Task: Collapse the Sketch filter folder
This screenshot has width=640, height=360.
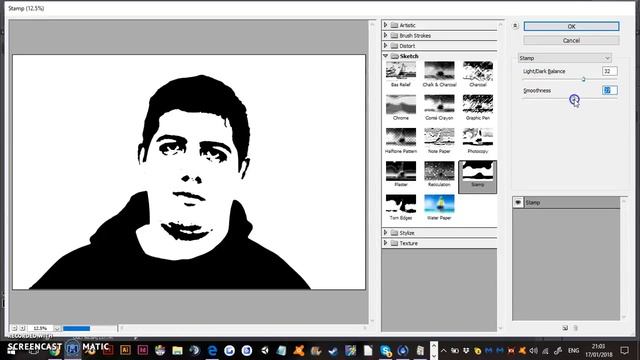Action: click(385, 56)
